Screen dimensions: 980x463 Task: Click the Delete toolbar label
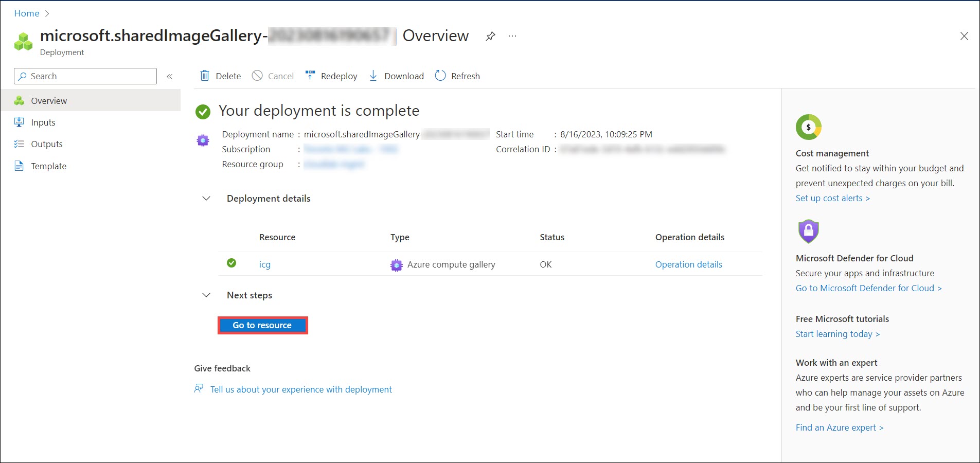(228, 76)
